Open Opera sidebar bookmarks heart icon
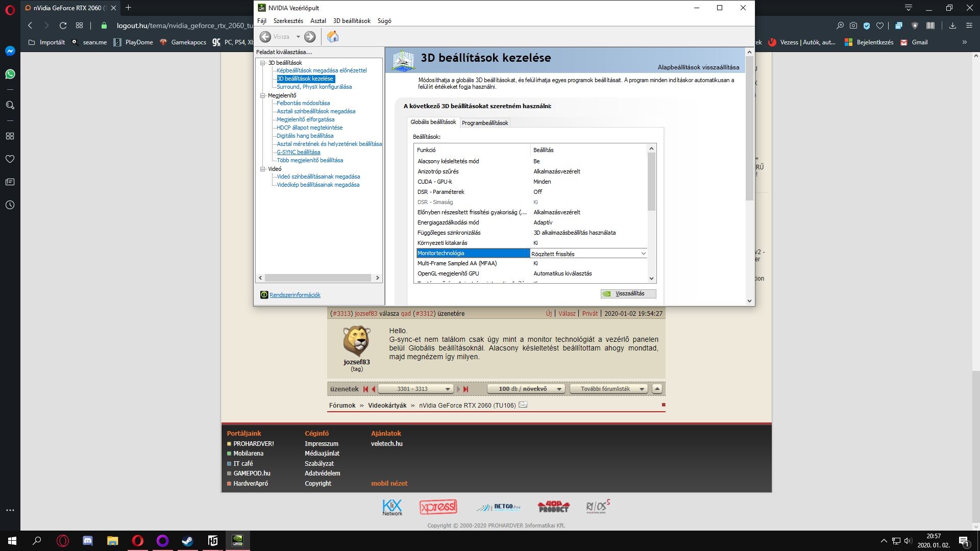The width and height of the screenshot is (980, 551). (x=10, y=159)
